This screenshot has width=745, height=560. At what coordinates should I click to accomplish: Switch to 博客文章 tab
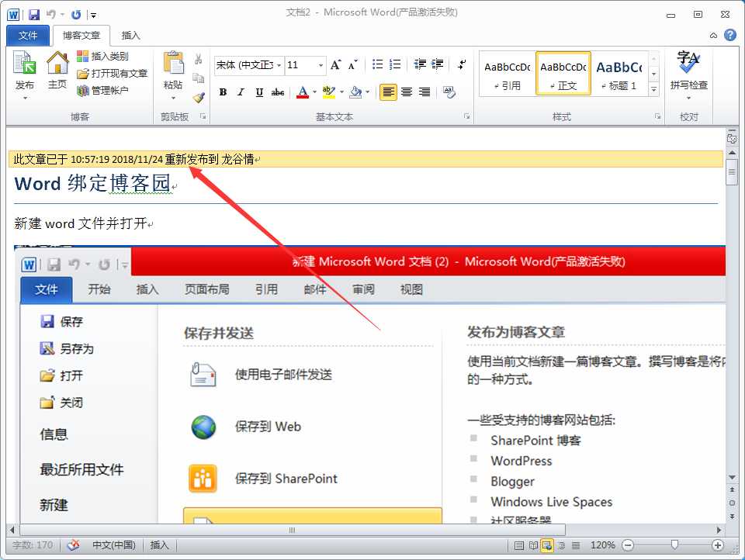(81, 35)
